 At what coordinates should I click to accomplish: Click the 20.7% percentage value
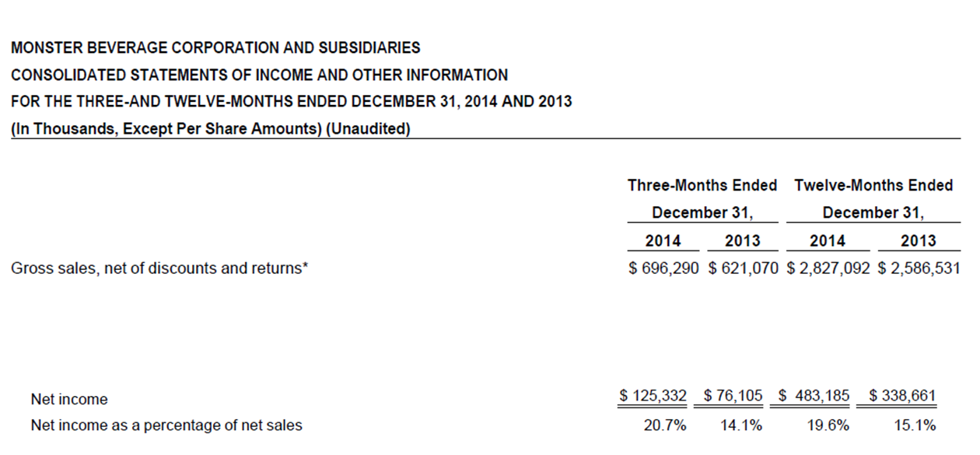click(x=665, y=425)
